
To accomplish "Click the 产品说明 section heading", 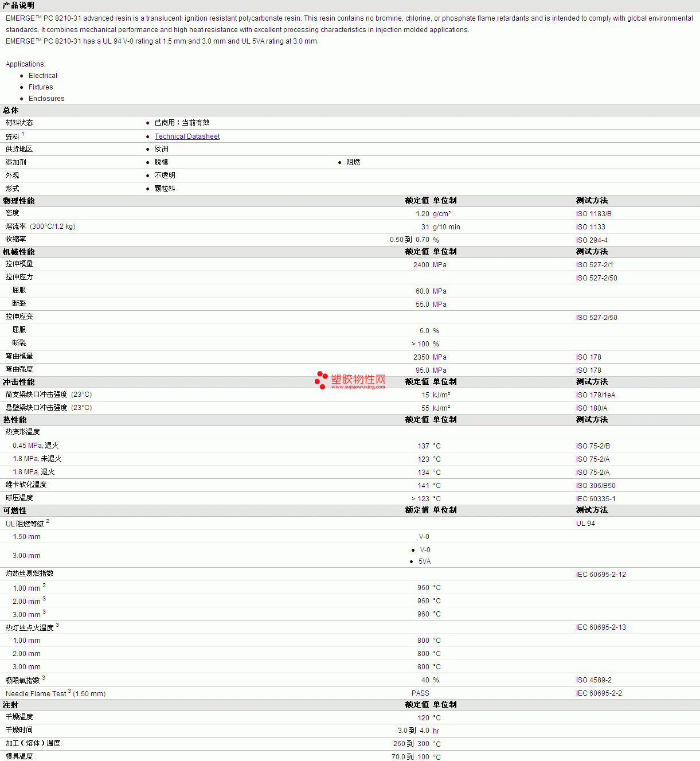I will tap(18, 5).
